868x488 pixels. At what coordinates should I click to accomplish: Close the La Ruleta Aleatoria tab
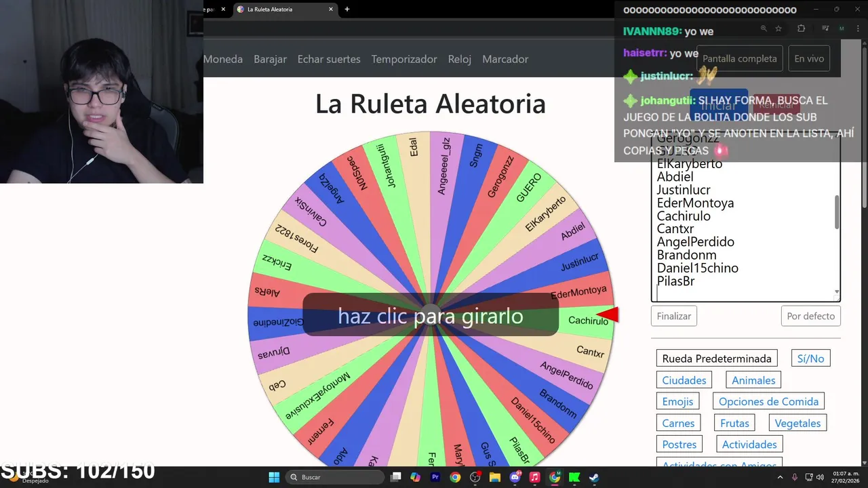[331, 9]
